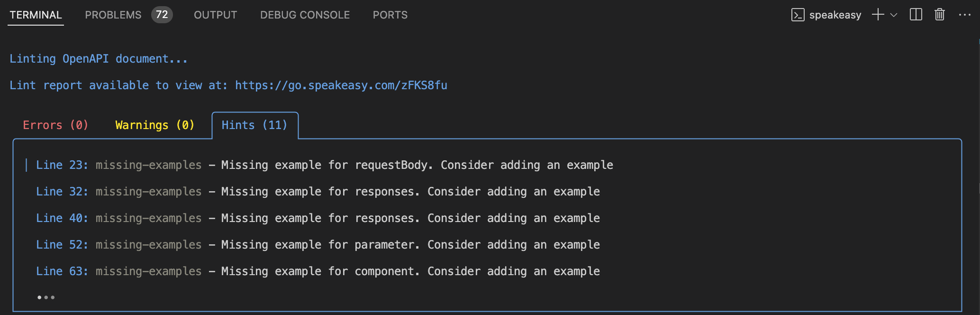Click the speakeasy terminal shell icon
Screen dimensions: 980x315
pos(798,15)
